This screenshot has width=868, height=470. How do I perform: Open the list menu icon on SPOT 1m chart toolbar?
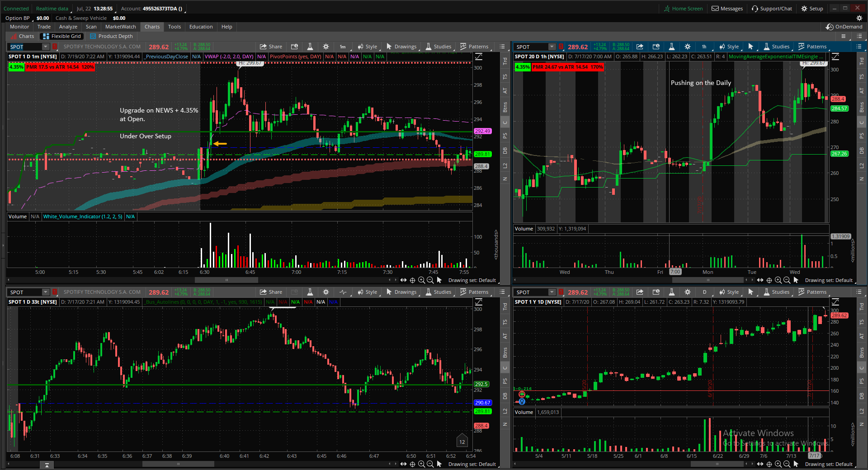502,47
